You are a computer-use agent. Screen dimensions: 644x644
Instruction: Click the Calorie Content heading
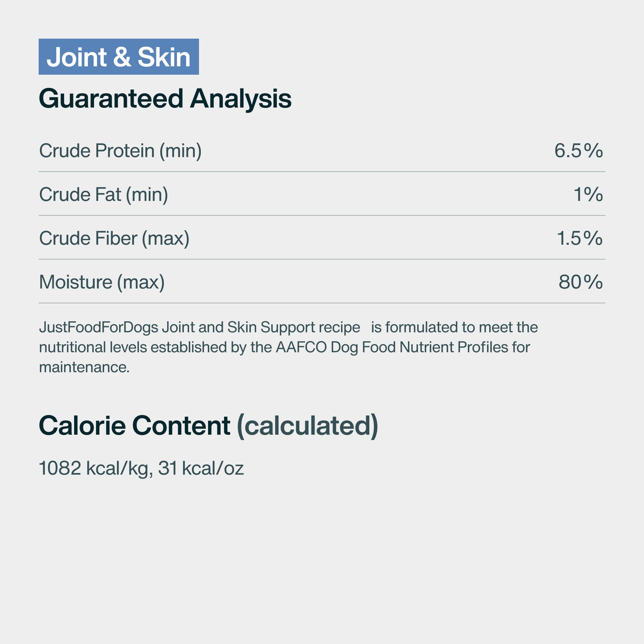[134, 426]
